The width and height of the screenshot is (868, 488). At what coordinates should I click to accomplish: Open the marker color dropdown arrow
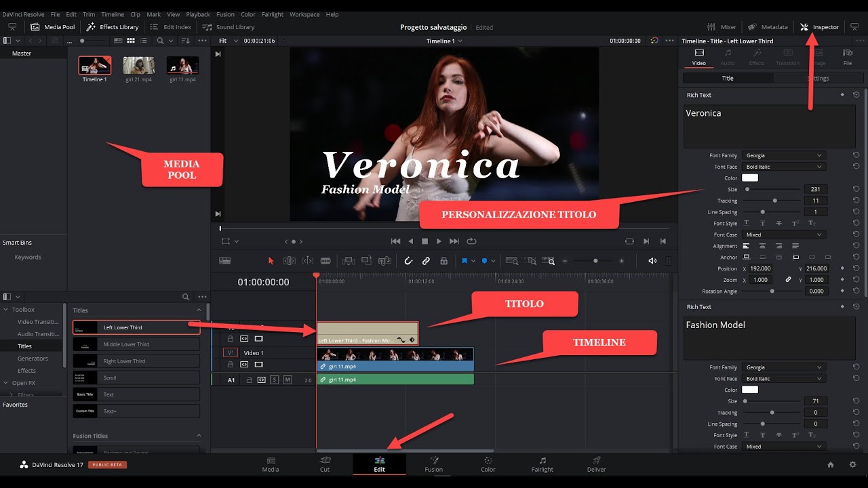pyautogui.click(x=493, y=261)
